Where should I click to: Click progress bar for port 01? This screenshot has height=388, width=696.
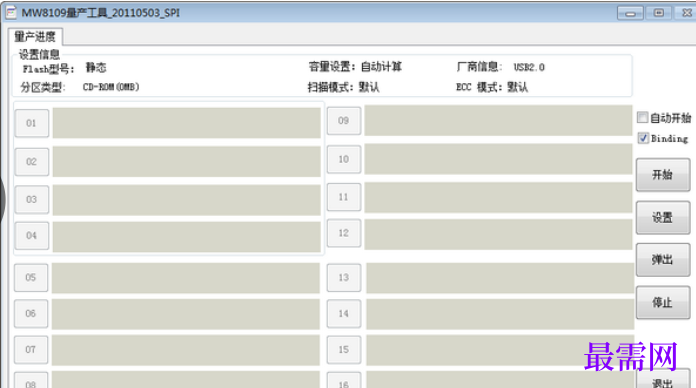(186, 123)
